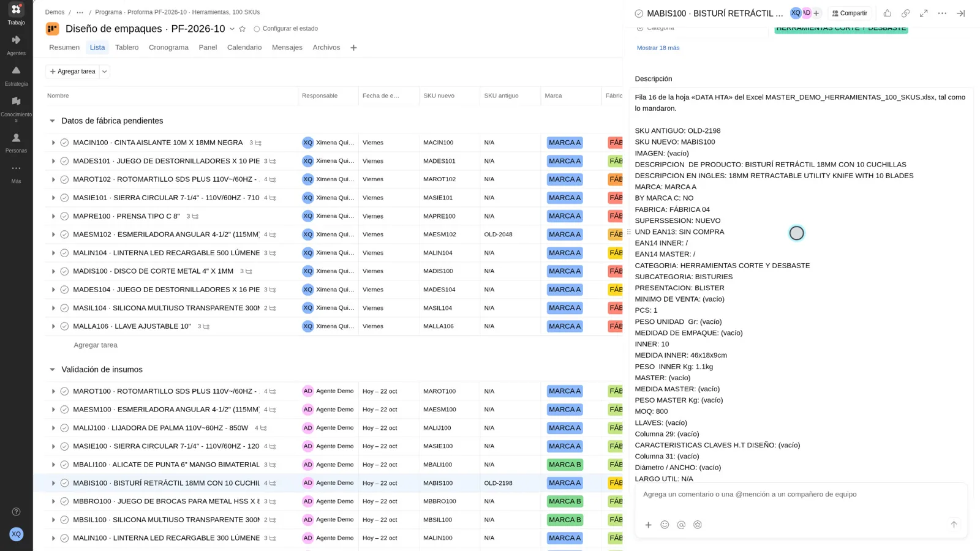Collapse section Validación de insumos

coord(52,370)
